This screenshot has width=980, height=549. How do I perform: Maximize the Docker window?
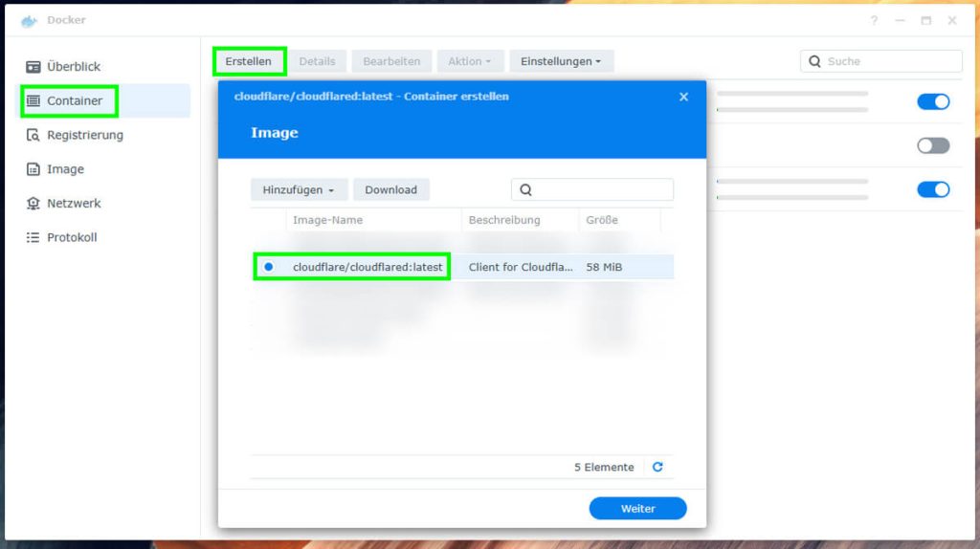926,21
